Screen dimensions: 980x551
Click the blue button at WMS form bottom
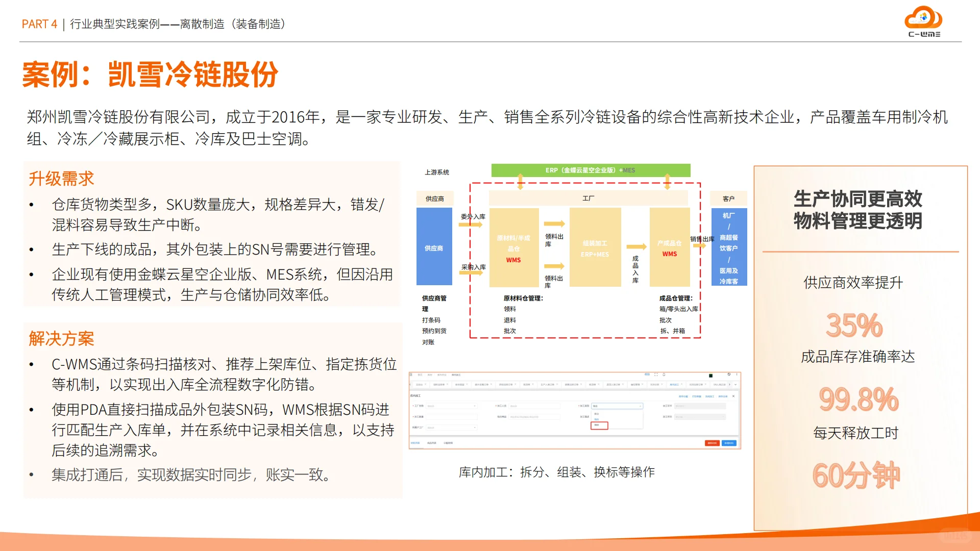729,443
